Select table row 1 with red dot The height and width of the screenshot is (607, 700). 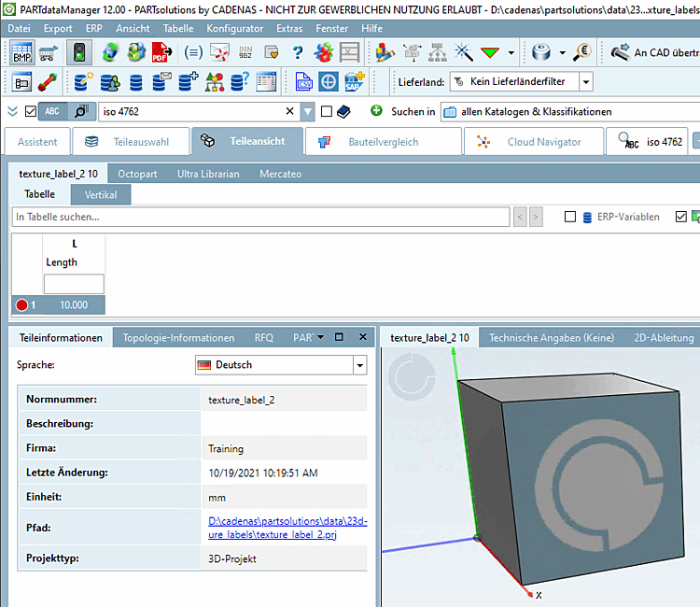pyautogui.click(x=58, y=304)
